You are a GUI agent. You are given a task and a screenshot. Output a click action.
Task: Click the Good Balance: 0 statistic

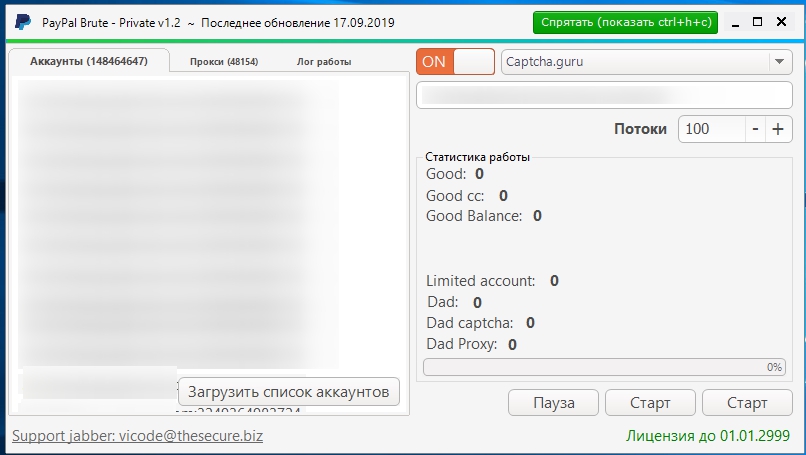[484, 216]
